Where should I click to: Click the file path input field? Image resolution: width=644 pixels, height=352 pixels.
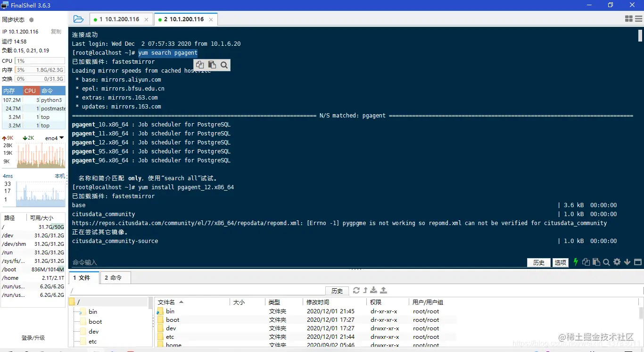[x=197, y=291]
